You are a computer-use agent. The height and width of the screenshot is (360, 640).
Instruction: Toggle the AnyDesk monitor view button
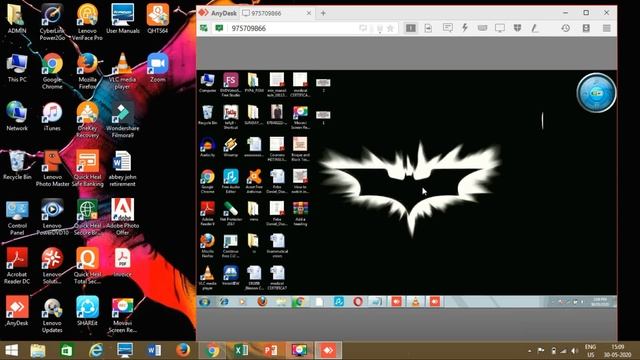[x=411, y=28]
